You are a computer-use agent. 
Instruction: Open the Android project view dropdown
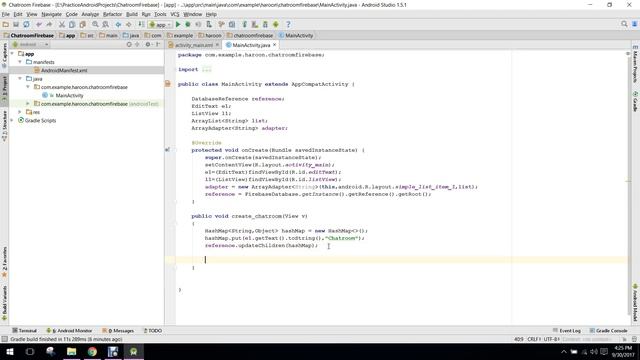coord(30,44)
